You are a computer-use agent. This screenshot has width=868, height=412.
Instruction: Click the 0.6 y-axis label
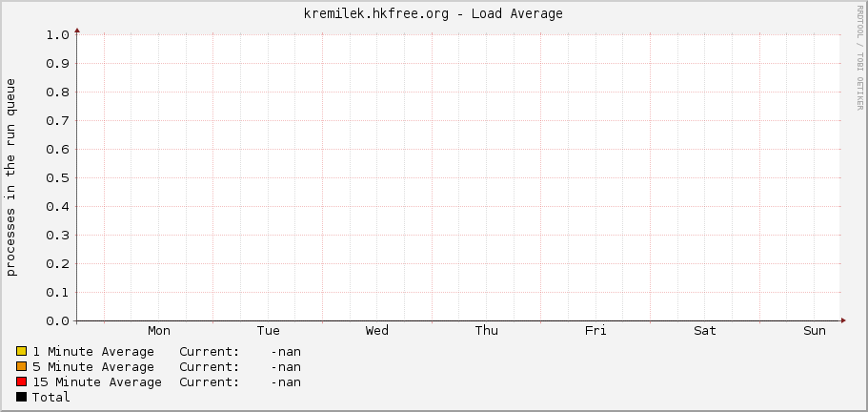pyautogui.click(x=57, y=149)
